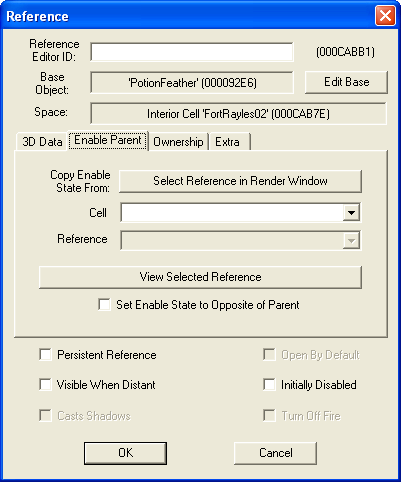Screen dimensions: 401x482
Task: Click the View Selected Reference button
Action: click(x=200, y=277)
